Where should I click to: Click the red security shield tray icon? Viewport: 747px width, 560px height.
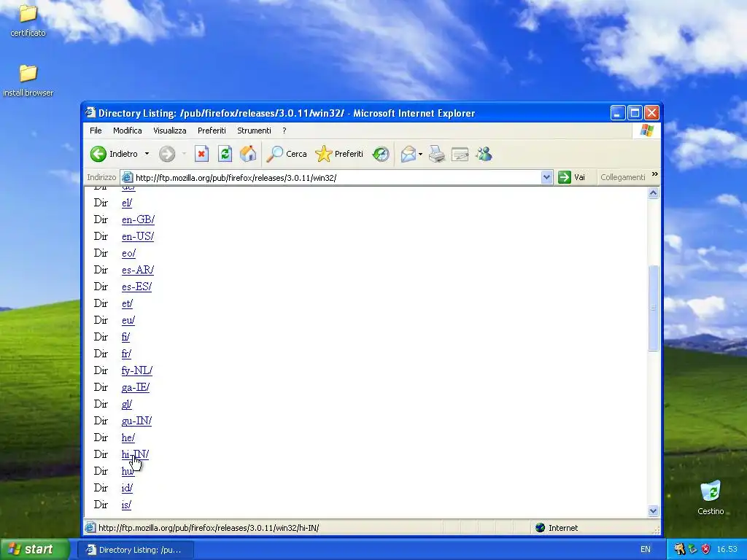pos(705,550)
